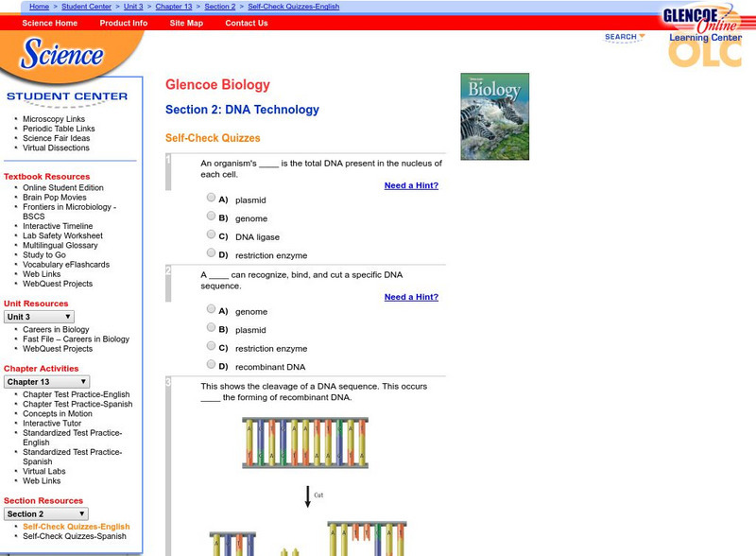Open Vocabulary eFlashcards
The height and width of the screenshot is (556, 756).
[66, 265]
